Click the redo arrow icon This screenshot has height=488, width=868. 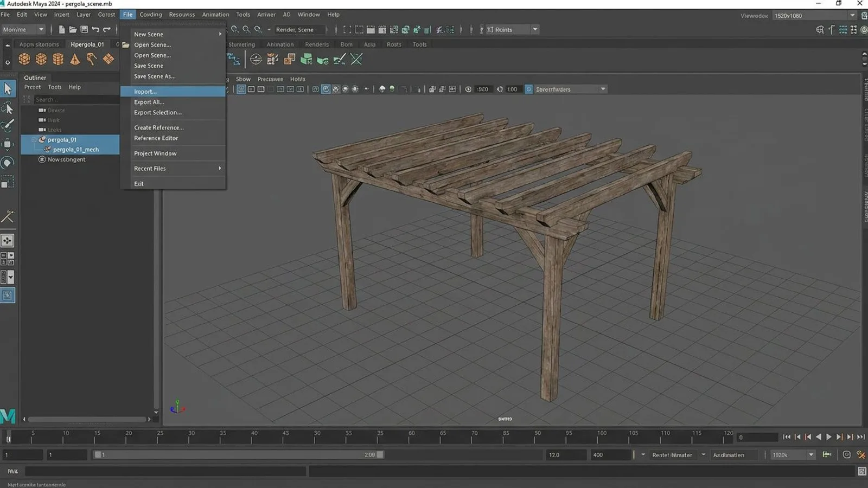107,29
